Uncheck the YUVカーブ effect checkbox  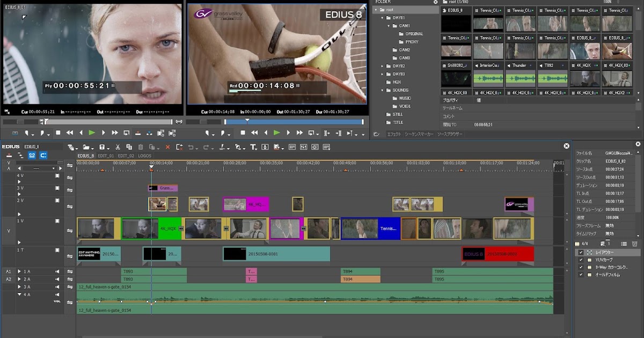(x=581, y=260)
